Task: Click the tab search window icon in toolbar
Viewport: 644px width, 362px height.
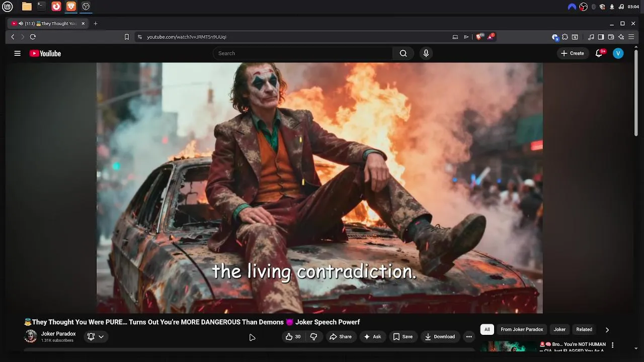Action: pos(575,37)
